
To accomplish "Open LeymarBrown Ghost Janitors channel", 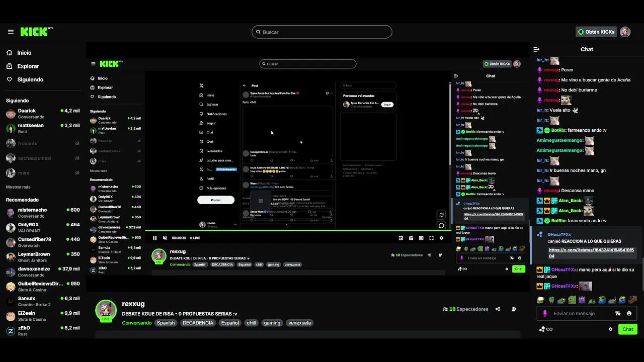I will (x=43, y=257).
